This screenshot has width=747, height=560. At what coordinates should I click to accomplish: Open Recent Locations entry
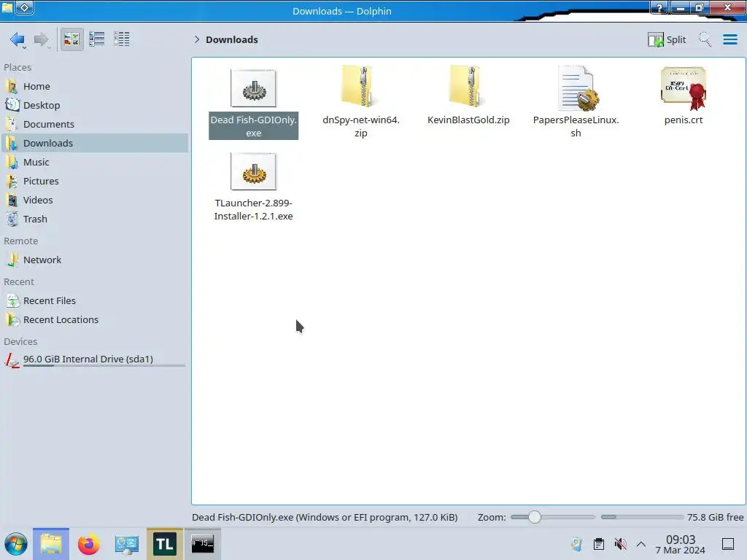[94, 320]
